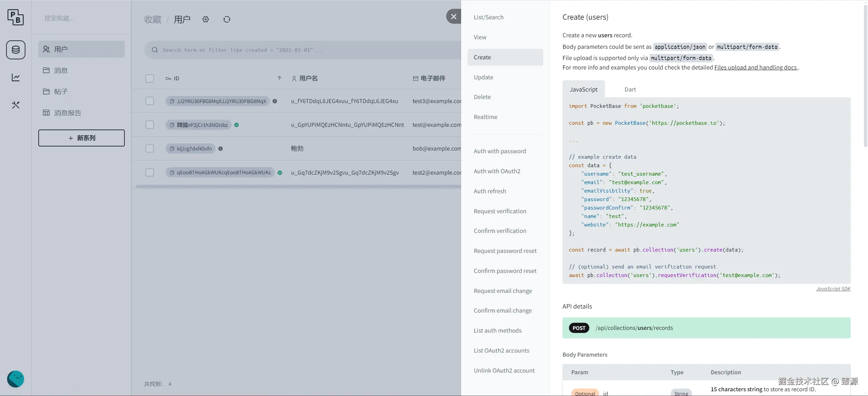This screenshot has width=868, height=396.
Task: Check the bob@example.com row checkbox
Action: (x=150, y=148)
